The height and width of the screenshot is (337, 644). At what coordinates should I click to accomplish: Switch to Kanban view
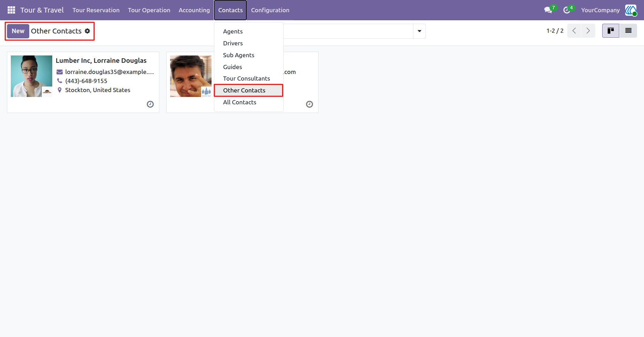coord(611,31)
